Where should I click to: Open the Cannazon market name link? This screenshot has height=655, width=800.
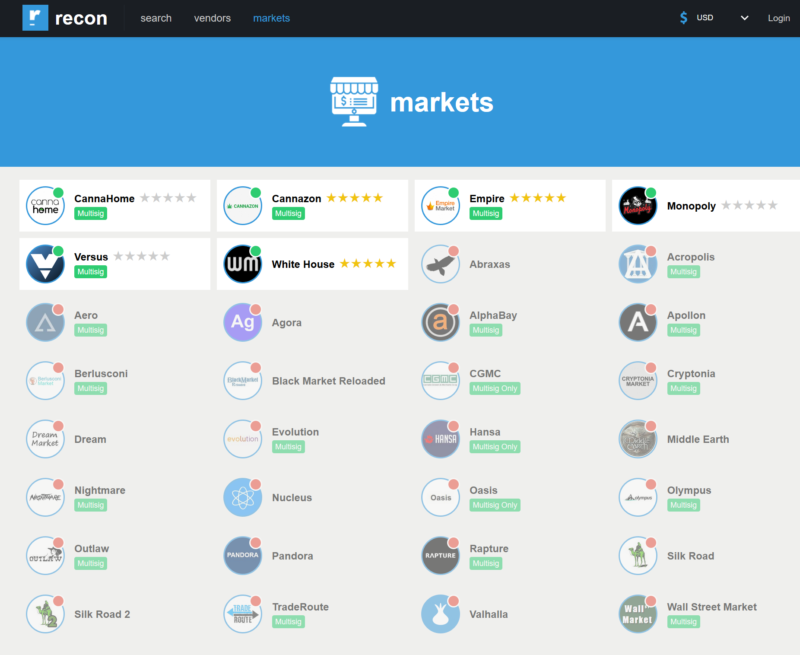coord(296,198)
